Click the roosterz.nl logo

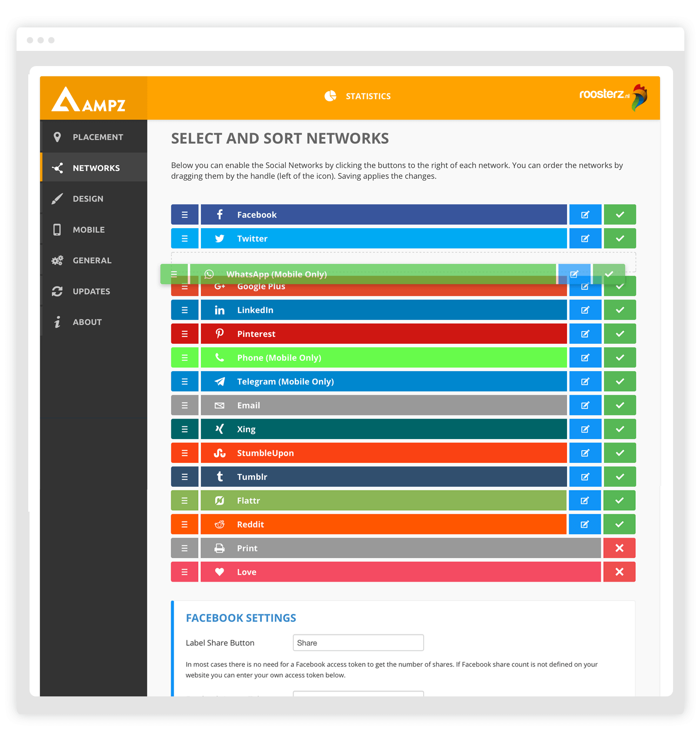click(613, 96)
